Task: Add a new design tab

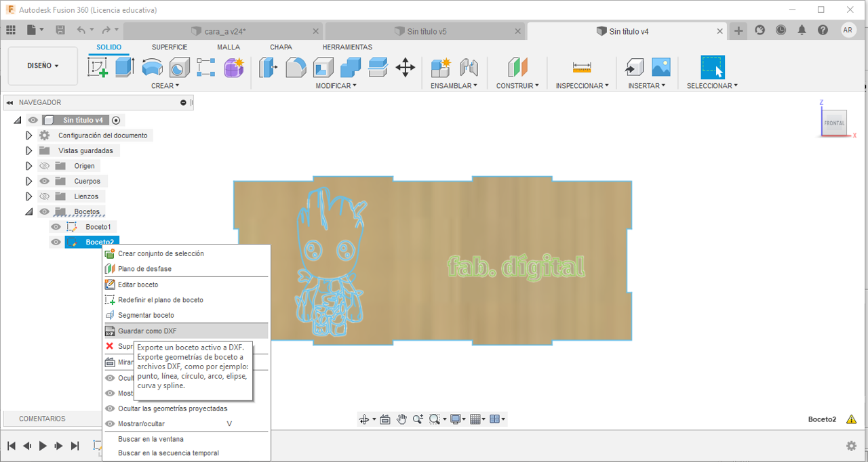Action: [x=738, y=30]
